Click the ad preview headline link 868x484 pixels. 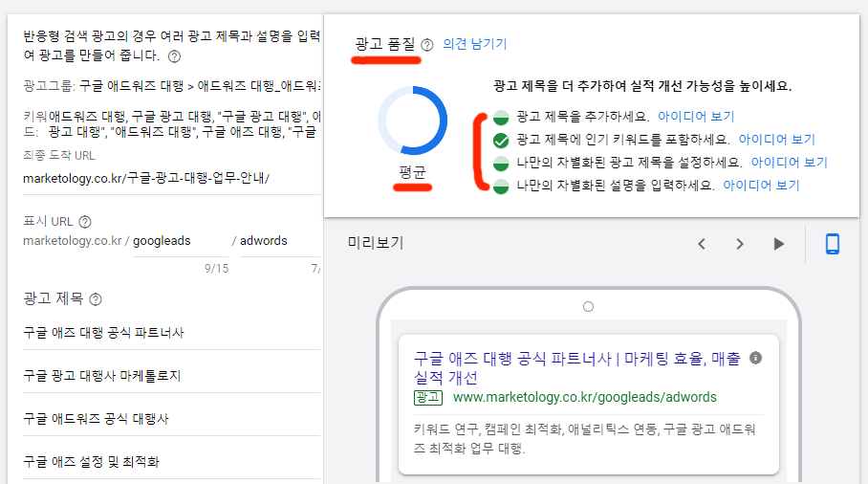click(576, 368)
